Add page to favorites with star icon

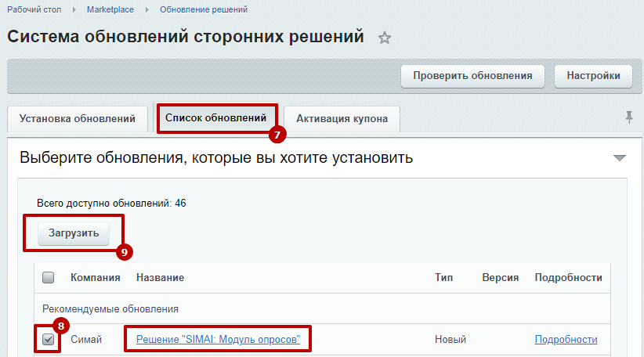click(x=385, y=38)
